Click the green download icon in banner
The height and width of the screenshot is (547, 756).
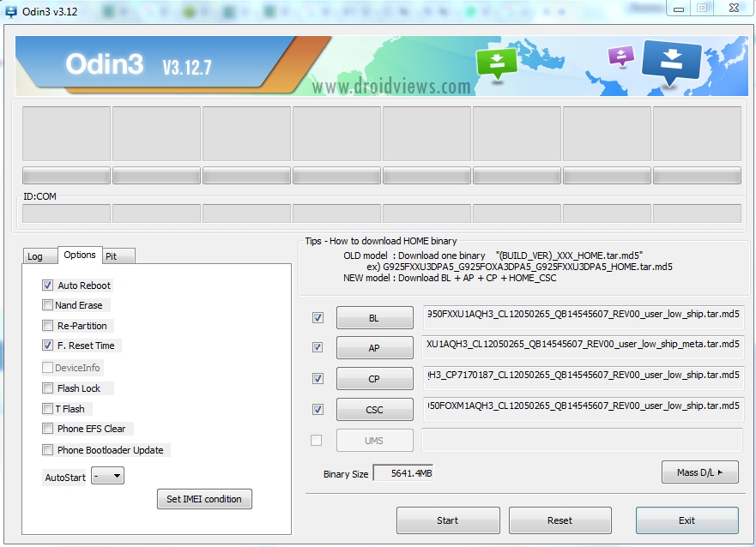click(497, 63)
